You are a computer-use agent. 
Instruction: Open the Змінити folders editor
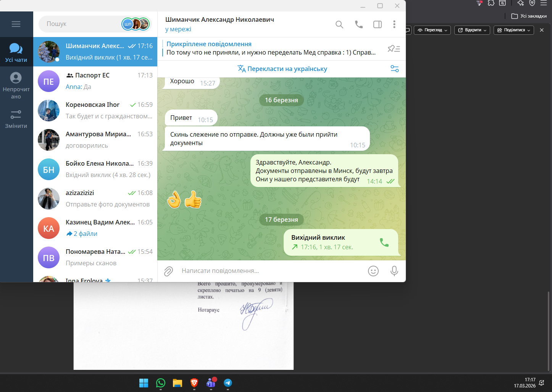tap(16, 119)
